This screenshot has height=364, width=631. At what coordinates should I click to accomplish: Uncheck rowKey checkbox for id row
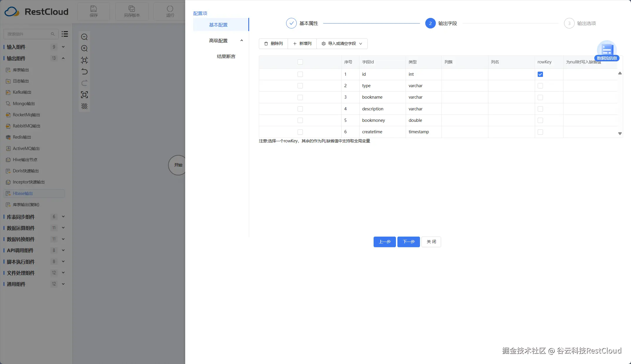pos(540,74)
